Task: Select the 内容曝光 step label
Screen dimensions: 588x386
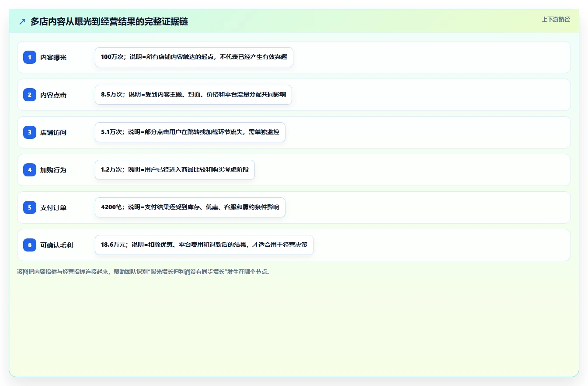Action: tap(53, 58)
